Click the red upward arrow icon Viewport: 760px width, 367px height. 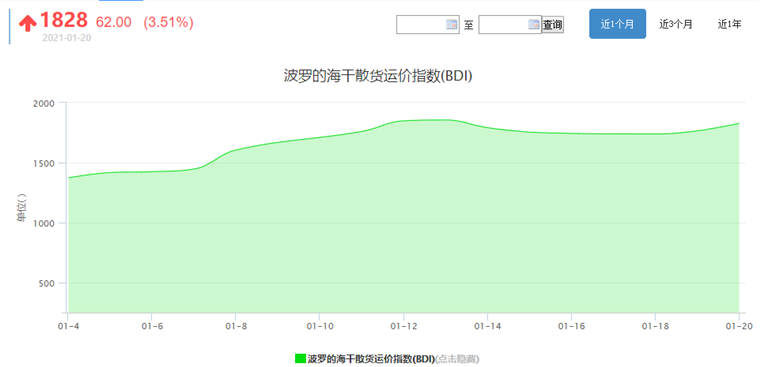[x=28, y=22]
